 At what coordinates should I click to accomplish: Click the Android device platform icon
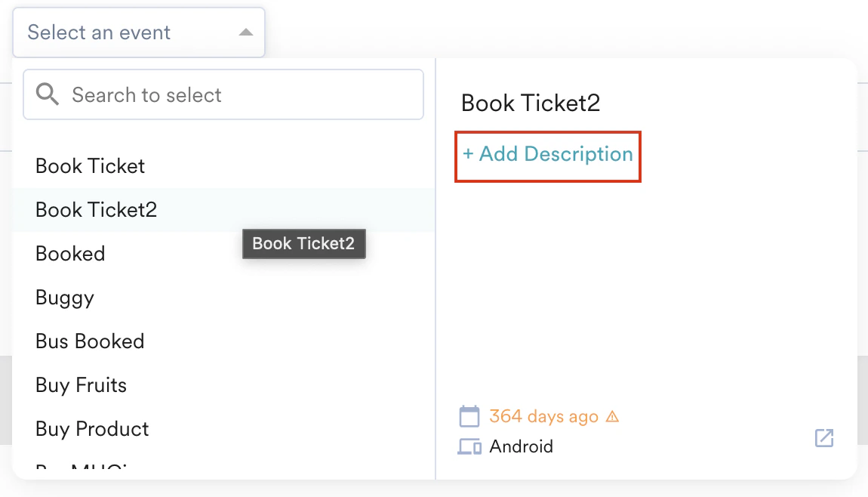pyautogui.click(x=469, y=446)
